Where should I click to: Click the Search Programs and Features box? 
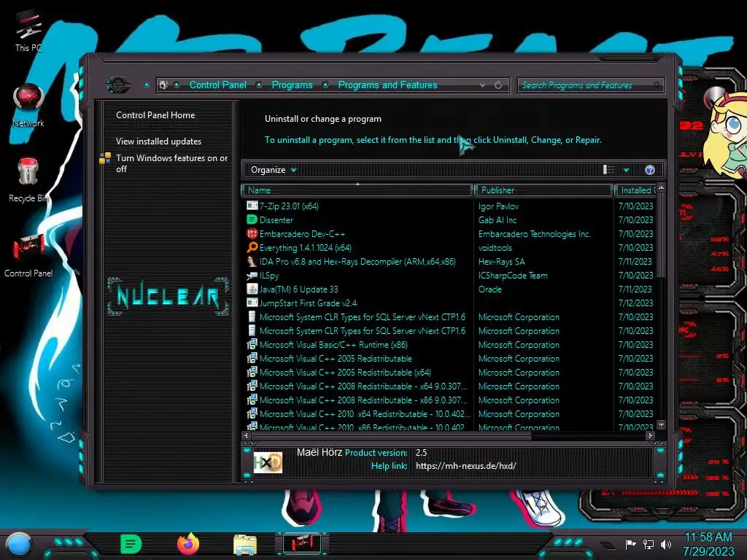coord(589,85)
